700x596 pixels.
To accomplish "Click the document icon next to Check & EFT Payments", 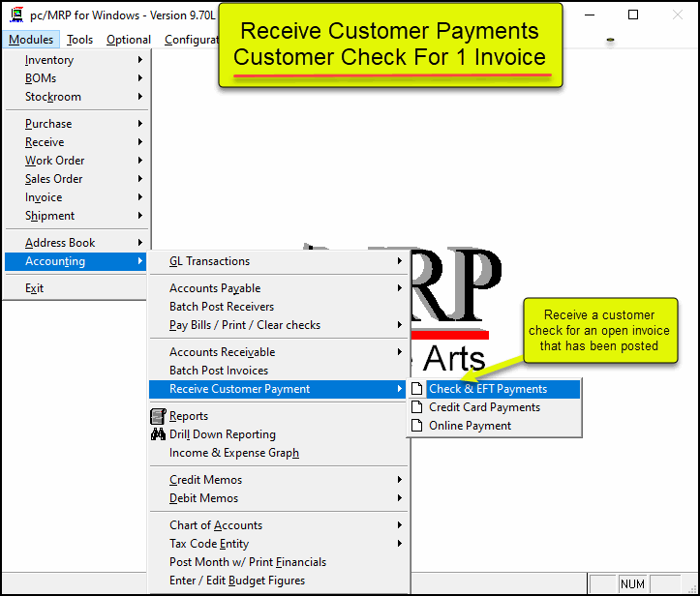I will pos(417,389).
